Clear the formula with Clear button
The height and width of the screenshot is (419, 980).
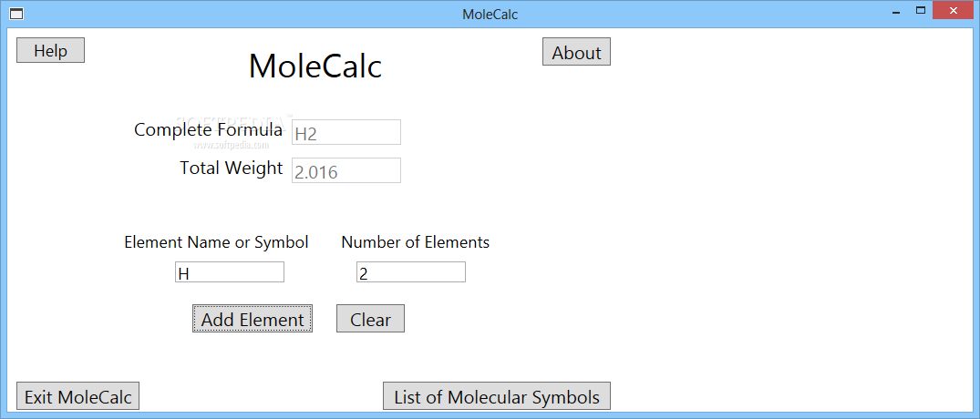coord(371,319)
